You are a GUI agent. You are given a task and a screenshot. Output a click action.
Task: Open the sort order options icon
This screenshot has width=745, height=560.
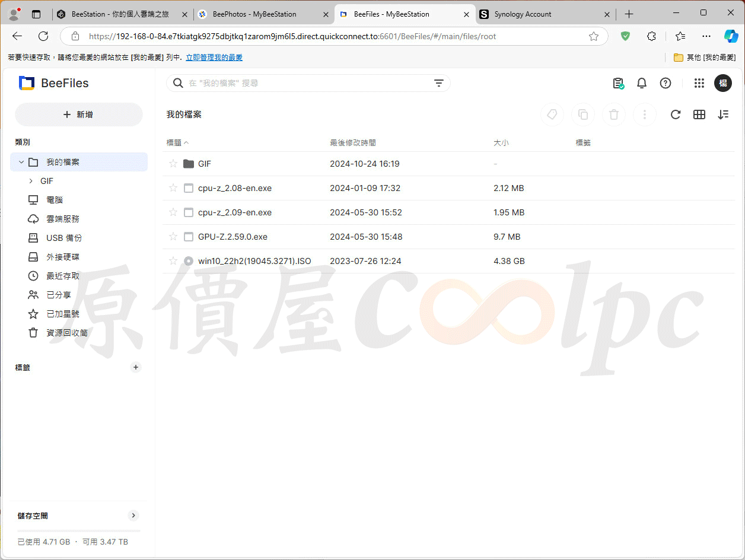(x=723, y=114)
